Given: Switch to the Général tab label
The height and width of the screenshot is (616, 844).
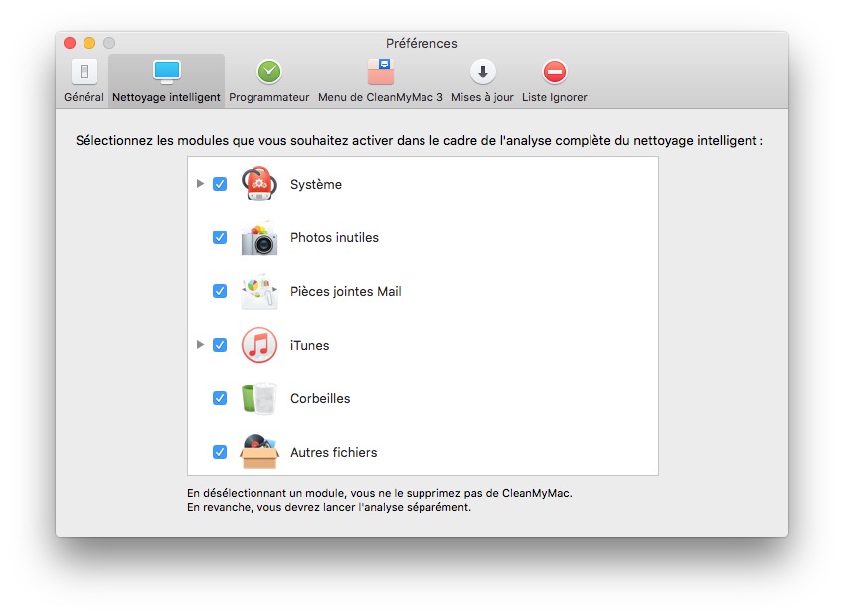Looking at the screenshot, I should [84, 97].
